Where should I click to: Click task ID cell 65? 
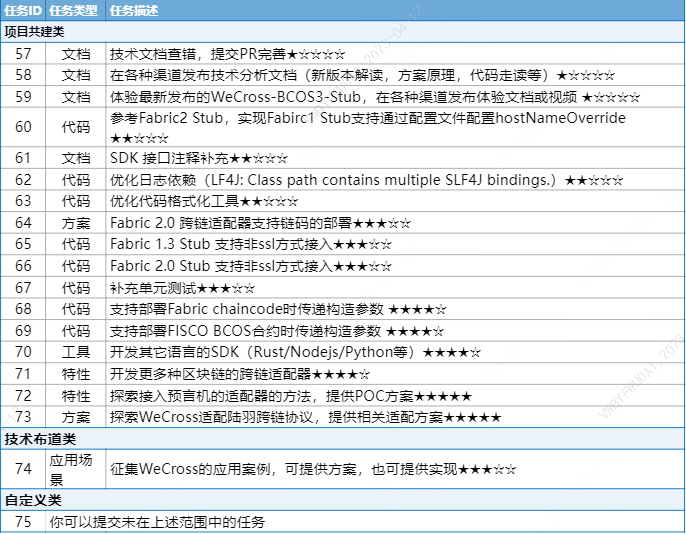(23, 244)
